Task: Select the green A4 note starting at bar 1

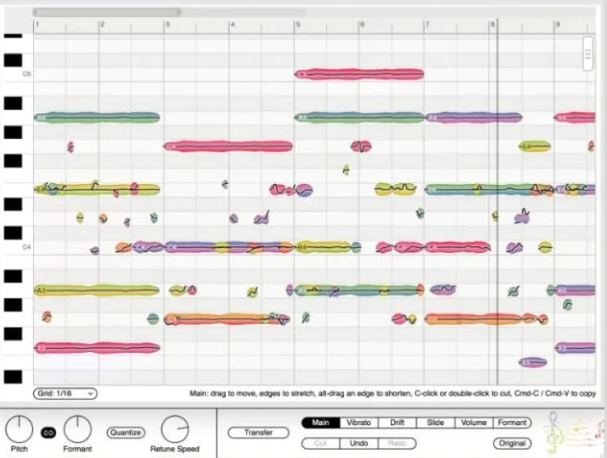Action: click(97, 117)
